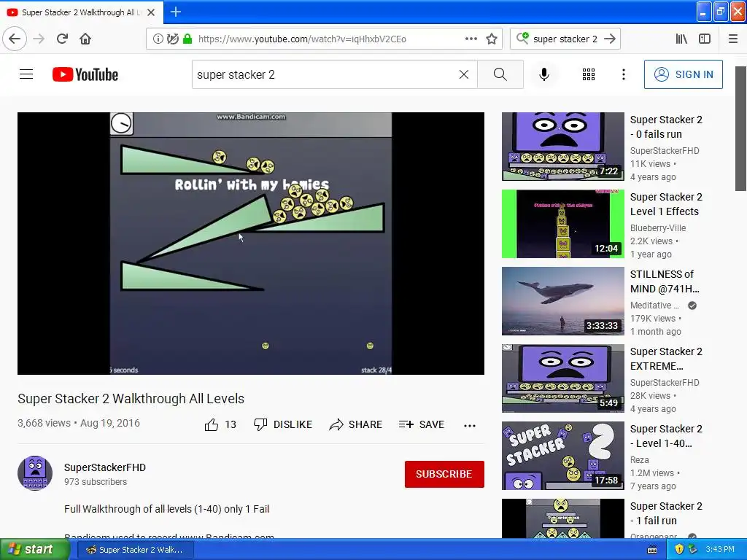Reload the page with the refresh icon
747x560 pixels.
[x=62, y=39]
